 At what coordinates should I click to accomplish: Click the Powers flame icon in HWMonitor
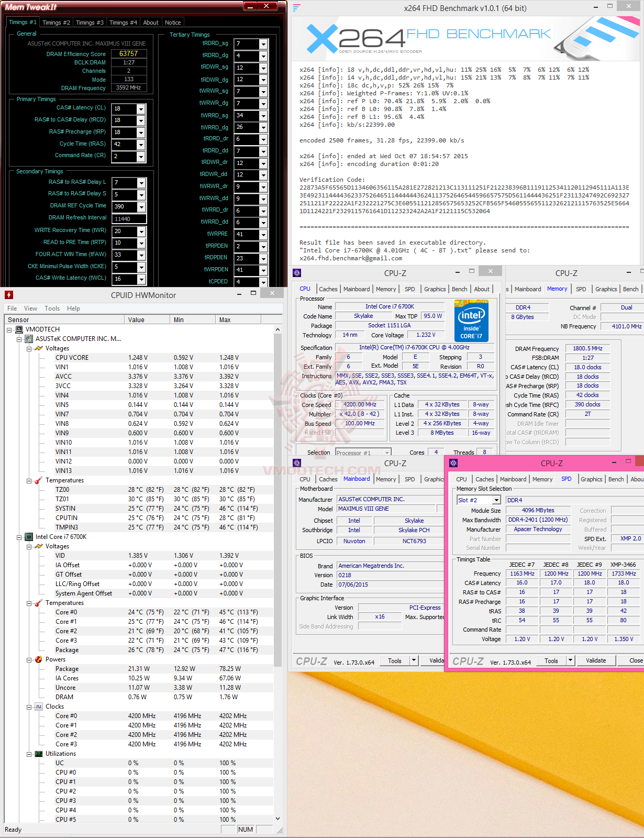click(x=39, y=659)
